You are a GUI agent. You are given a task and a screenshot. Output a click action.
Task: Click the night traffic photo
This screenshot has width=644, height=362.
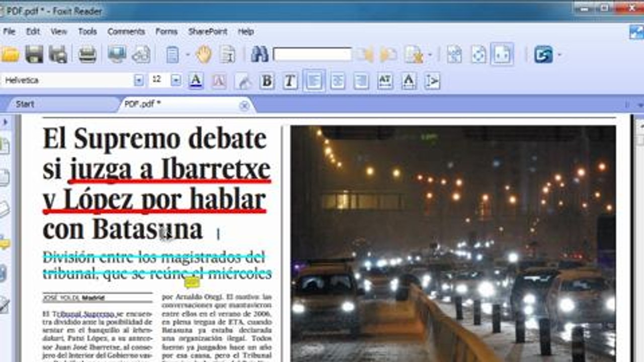(x=453, y=243)
